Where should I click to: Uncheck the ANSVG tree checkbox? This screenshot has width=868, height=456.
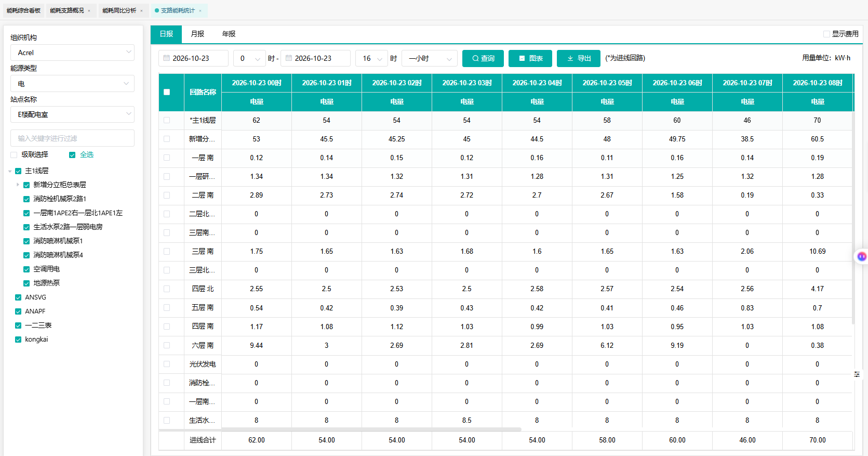tap(18, 297)
